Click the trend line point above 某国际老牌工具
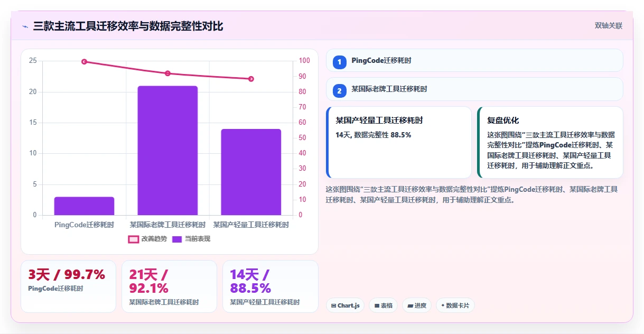The image size is (644, 334). pyautogui.click(x=167, y=73)
